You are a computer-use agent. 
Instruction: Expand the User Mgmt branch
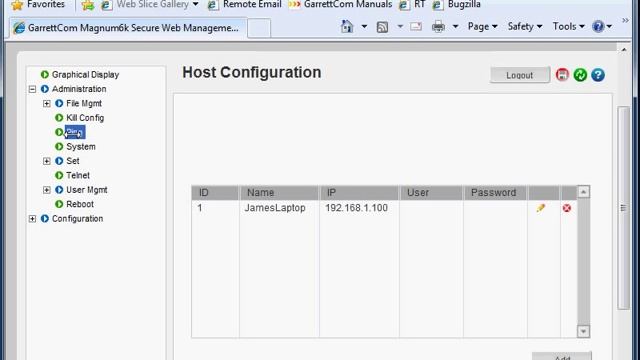(47, 190)
